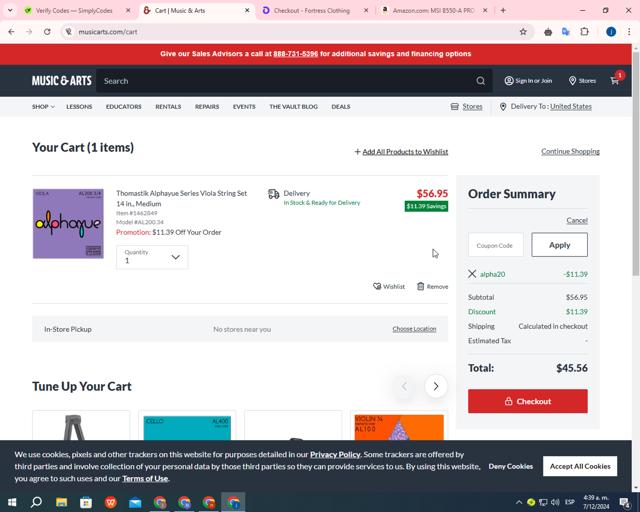This screenshot has width=640, height=512.
Task: Click the Apply coupon button
Action: 559,245
